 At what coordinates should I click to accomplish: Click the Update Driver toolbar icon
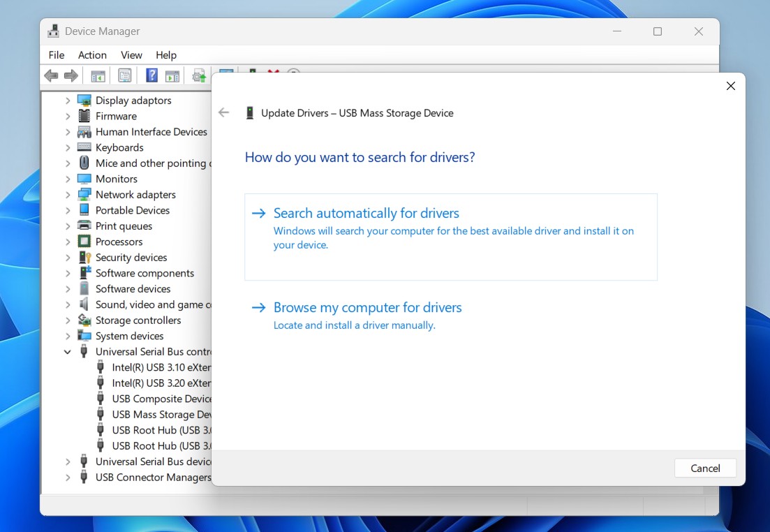[199, 75]
